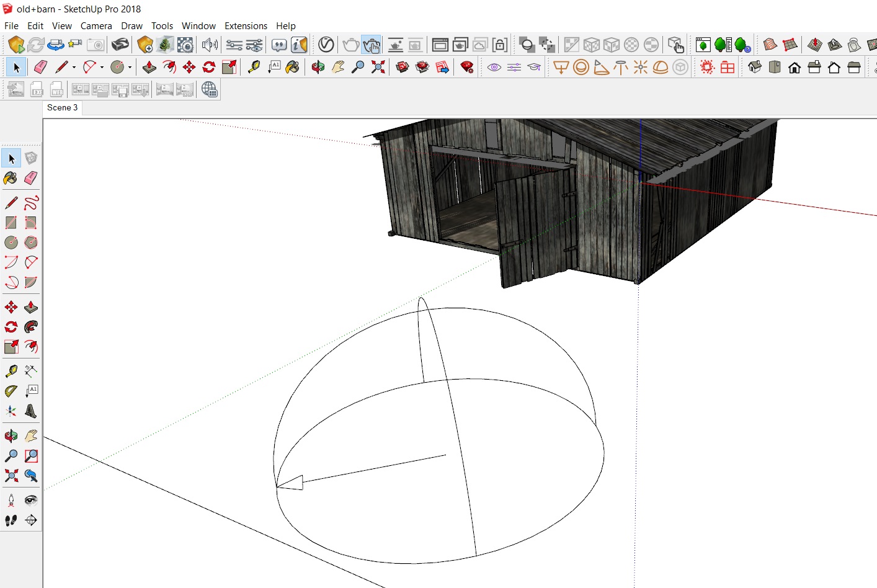Choose the Previous view tool
The image size is (877, 588).
[x=31, y=476]
